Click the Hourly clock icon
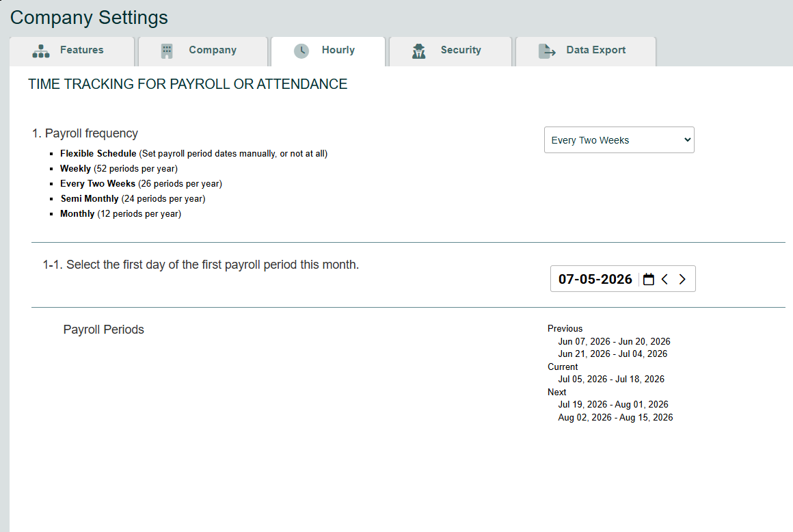The height and width of the screenshot is (532, 793). (301, 51)
